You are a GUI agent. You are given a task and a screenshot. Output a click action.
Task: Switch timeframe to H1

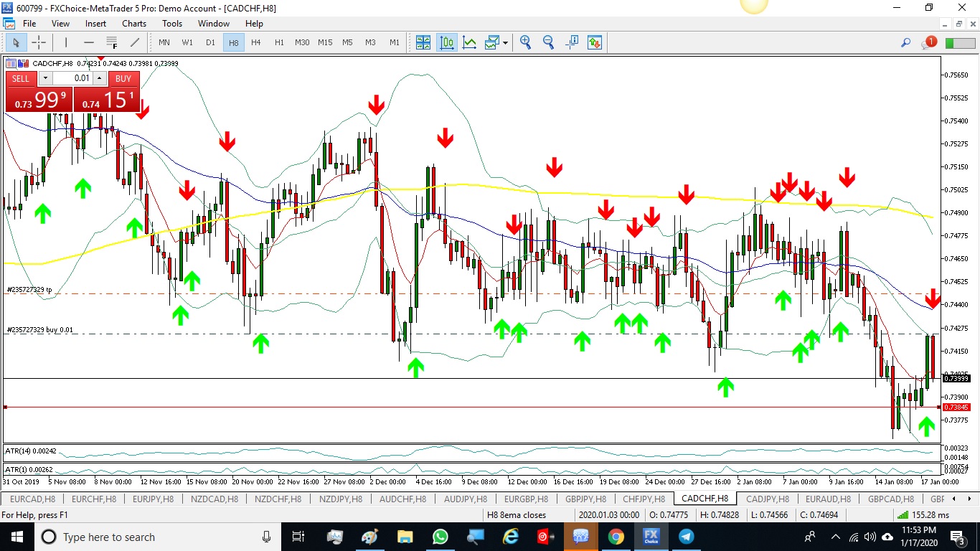[279, 42]
